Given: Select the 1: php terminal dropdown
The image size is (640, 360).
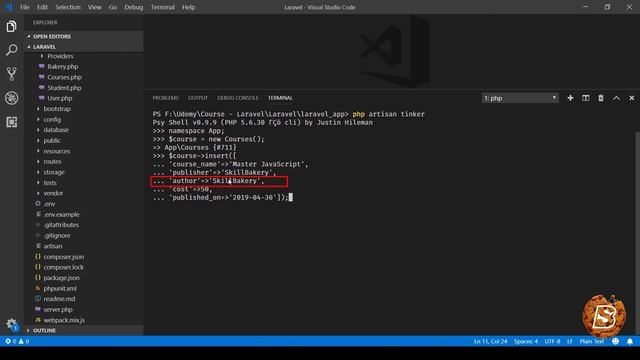Looking at the screenshot, I should coord(520,98).
